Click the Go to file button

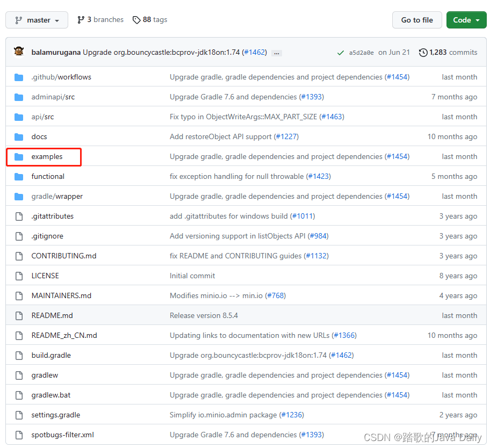pos(417,20)
